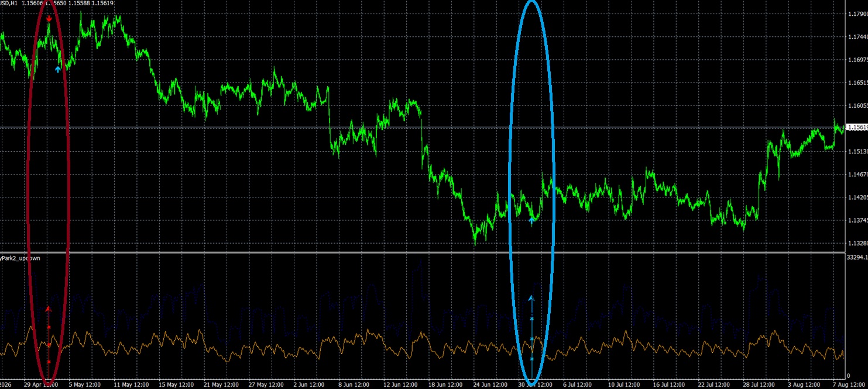Click the topmost blue x marker in indicator

(531, 319)
